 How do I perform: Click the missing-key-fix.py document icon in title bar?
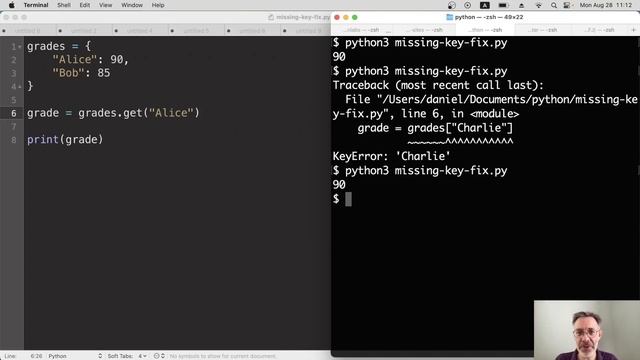point(271,17)
